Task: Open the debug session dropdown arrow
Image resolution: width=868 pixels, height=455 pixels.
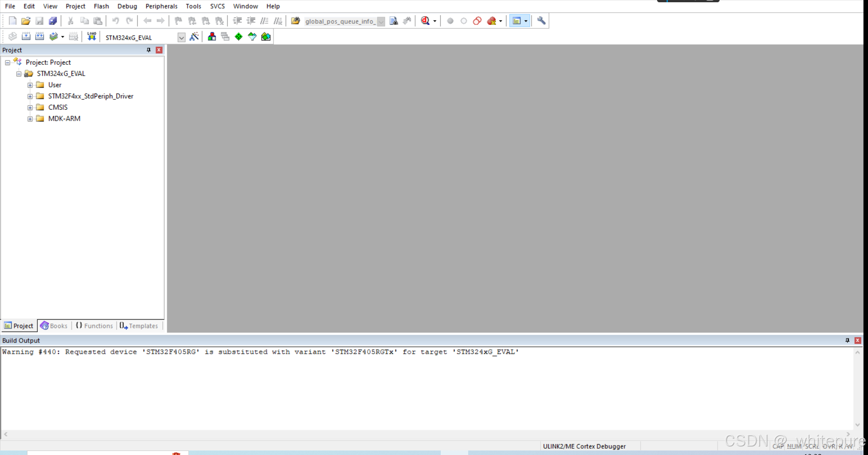Action: pos(434,21)
